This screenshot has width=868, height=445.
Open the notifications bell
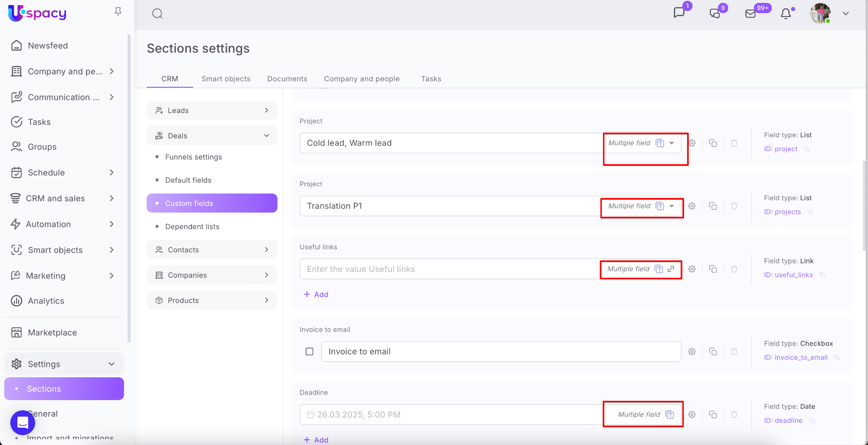click(x=786, y=14)
